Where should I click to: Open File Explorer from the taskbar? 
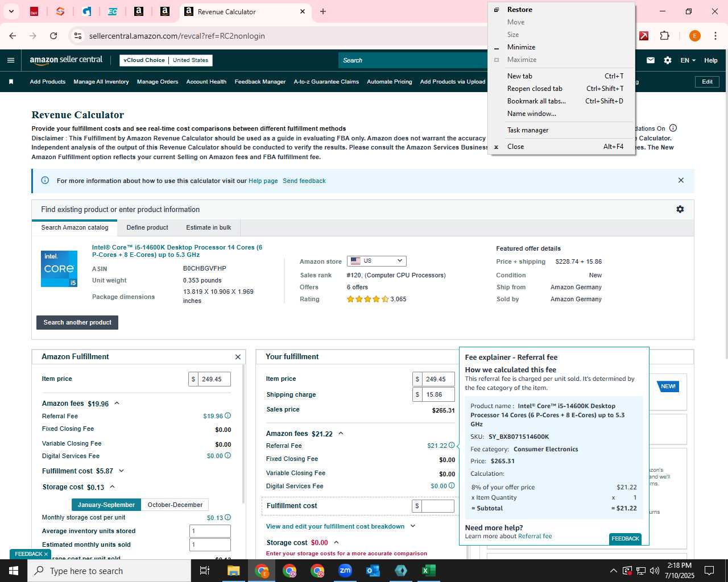pos(234,571)
